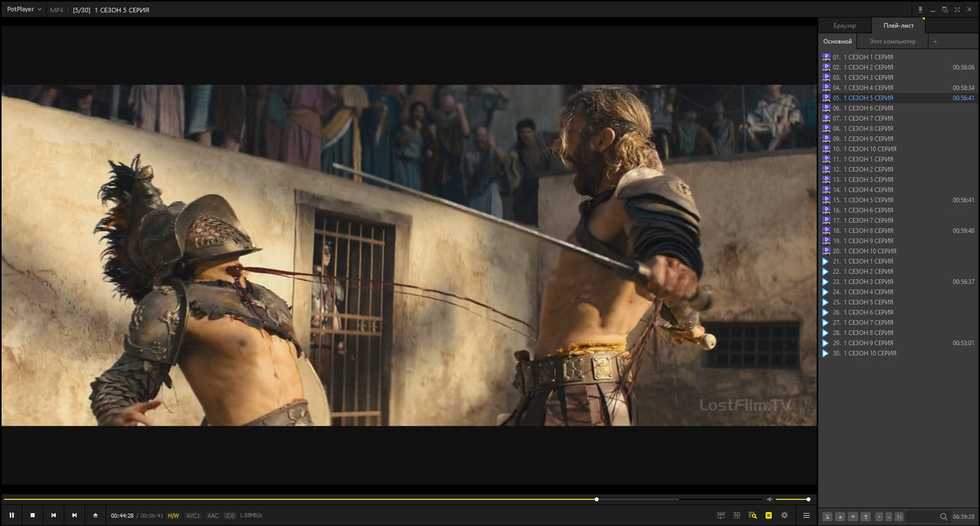Move selected playlist item down
Viewport: 980px width, 526px height.
click(x=853, y=517)
